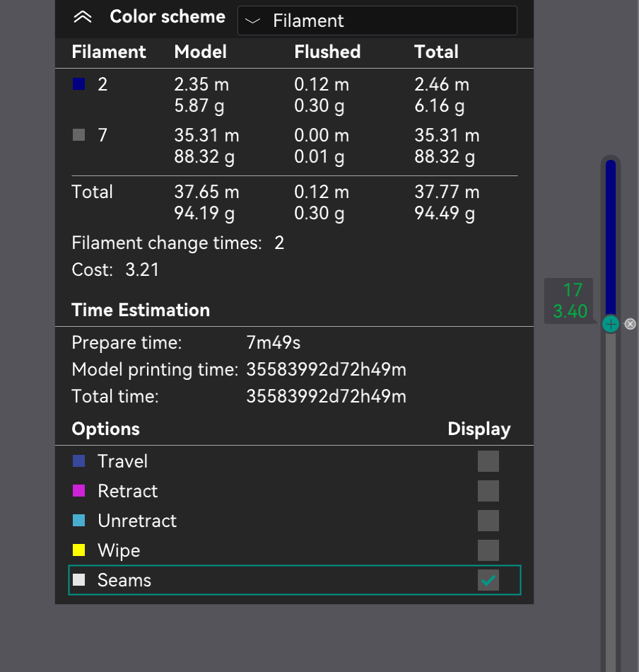Collapse the Color scheme panel
Screen dimensions: 639x672
click(83, 16)
